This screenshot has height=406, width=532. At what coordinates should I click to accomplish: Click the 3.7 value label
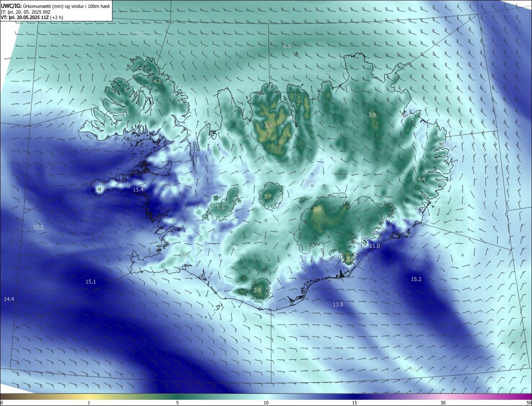[x=268, y=197]
